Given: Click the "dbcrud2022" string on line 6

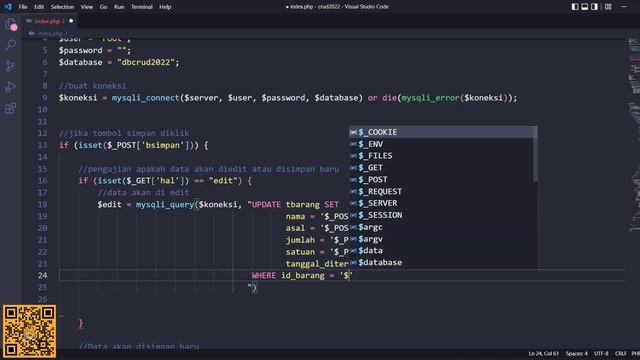Looking at the screenshot, I should [146, 62].
